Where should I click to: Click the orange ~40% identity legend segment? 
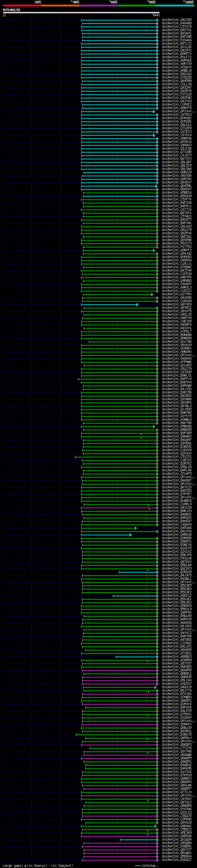click(60, 6)
